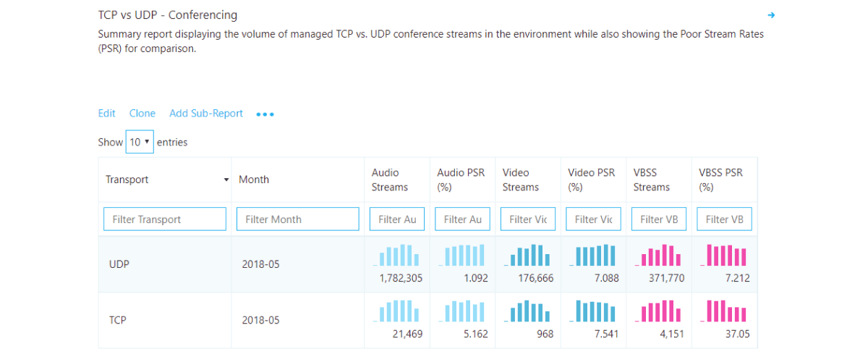Viewport: 868px width, 362px height.
Task: Click the VBSS PSR filter box
Action: pyautogui.click(x=724, y=219)
